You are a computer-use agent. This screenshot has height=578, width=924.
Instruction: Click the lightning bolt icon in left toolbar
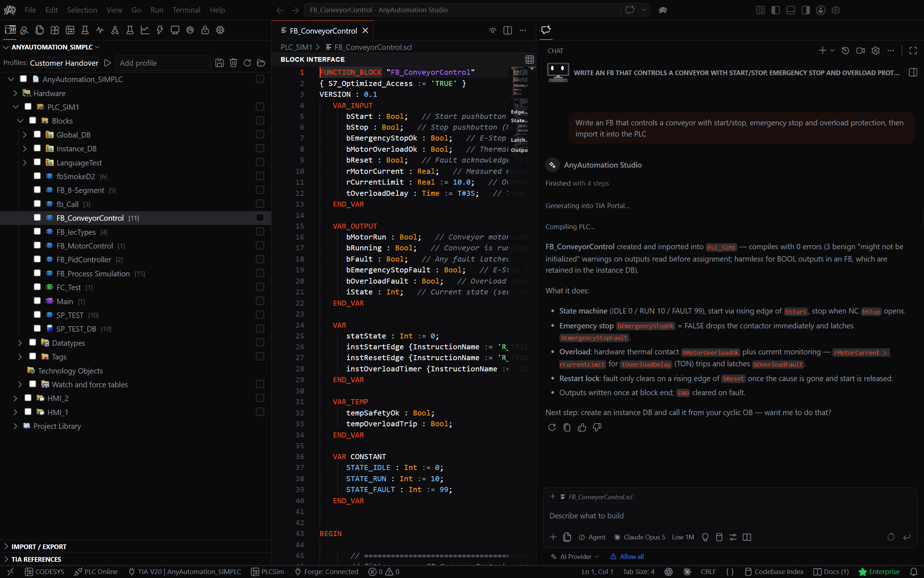[x=160, y=30]
